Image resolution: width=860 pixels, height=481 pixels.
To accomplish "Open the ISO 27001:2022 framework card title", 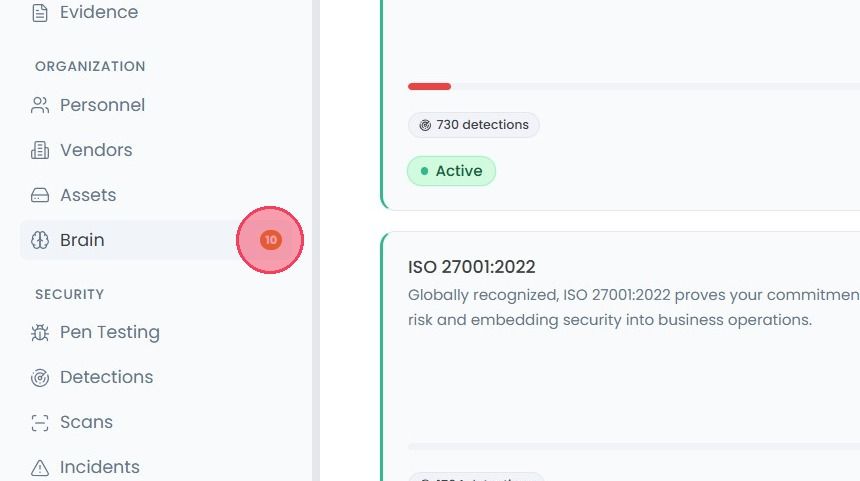I will tap(472, 267).
